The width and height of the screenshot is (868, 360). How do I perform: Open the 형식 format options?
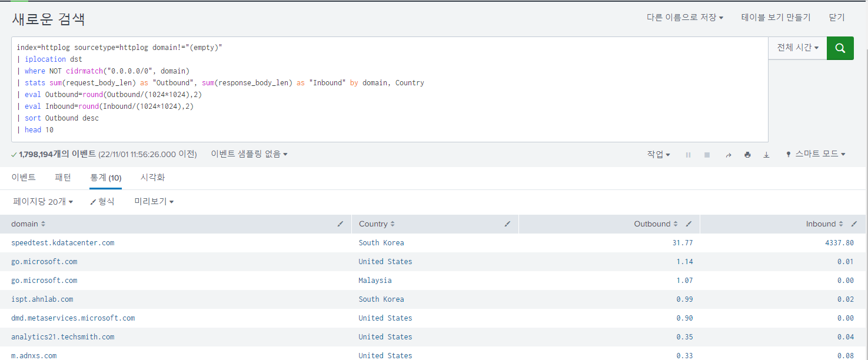point(102,202)
